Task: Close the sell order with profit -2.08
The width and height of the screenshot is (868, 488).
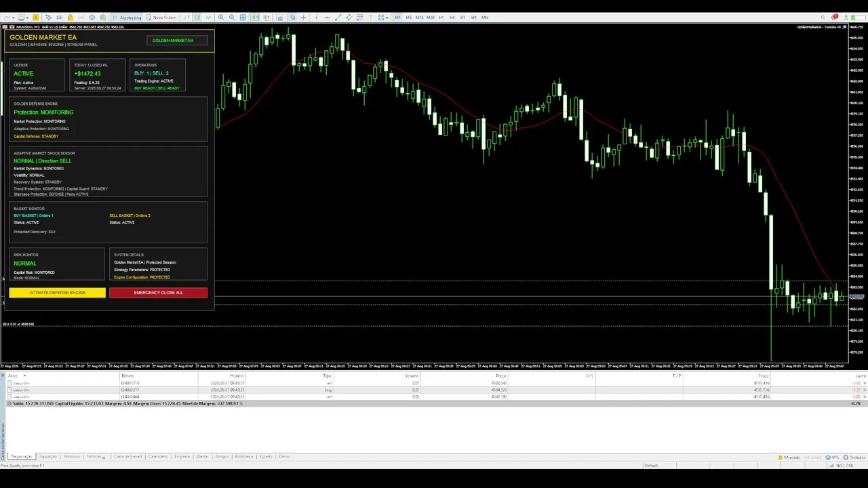Action: click(x=865, y=383)
